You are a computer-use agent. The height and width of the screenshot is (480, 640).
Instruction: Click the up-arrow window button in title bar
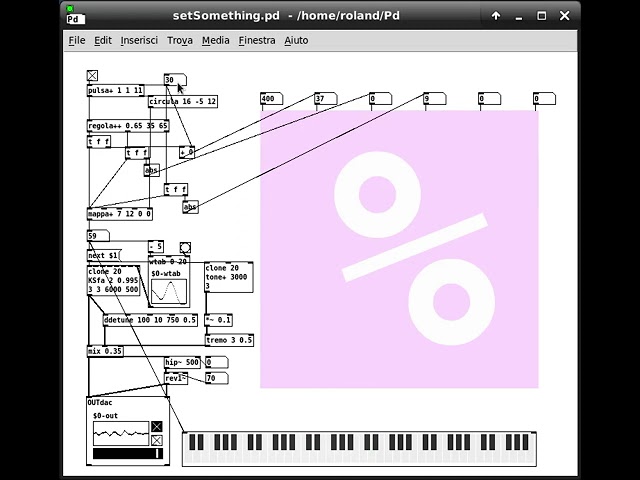496,16
